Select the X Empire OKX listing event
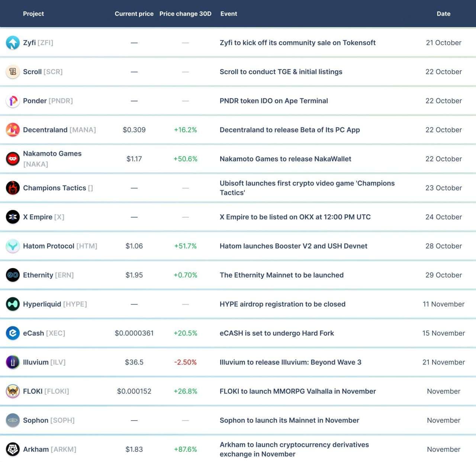This screenshot has height=462, width=476. pyautogui.click(x=295, y=217)
